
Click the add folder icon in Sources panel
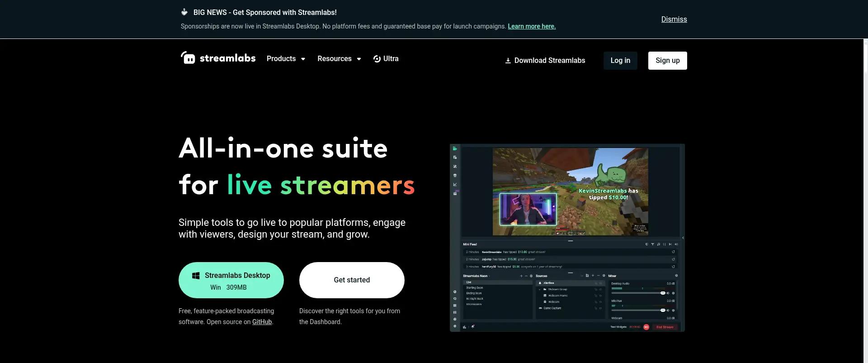(x=587, y=276)
